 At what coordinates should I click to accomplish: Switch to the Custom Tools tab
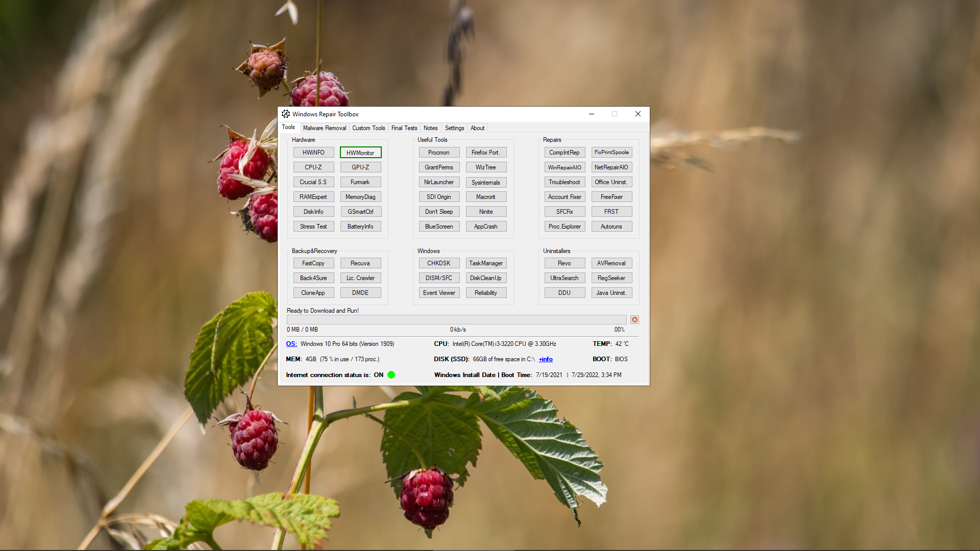point(368,128)
